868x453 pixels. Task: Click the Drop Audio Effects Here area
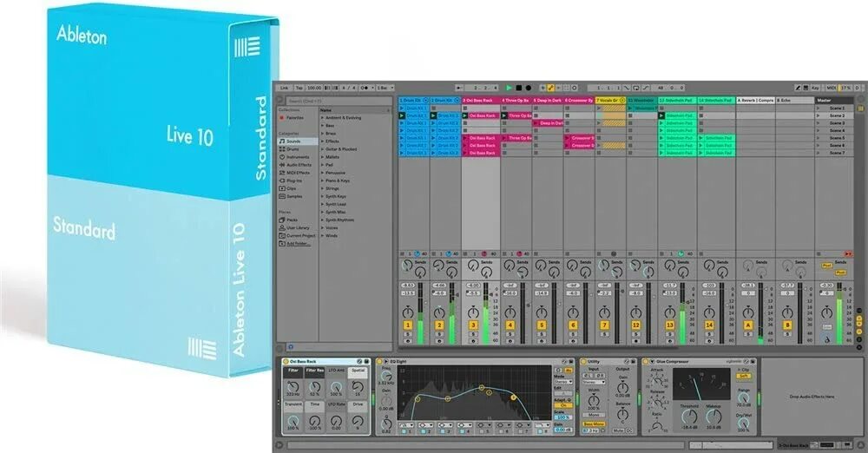(x=812, y=397)
